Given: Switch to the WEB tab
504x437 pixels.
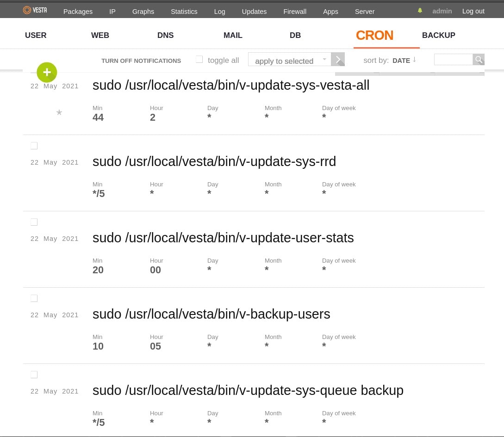Looking at the screenshot, I should tap(100, 35).
